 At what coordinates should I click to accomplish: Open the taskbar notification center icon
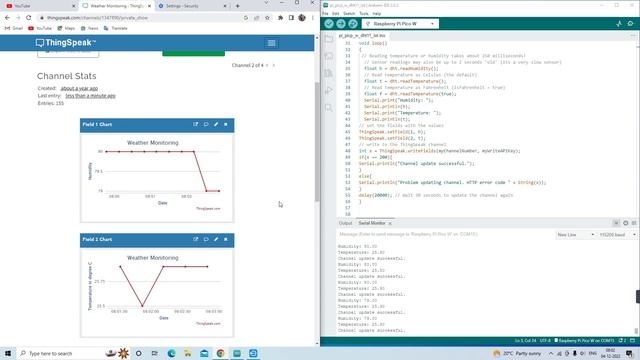(630, 353)
